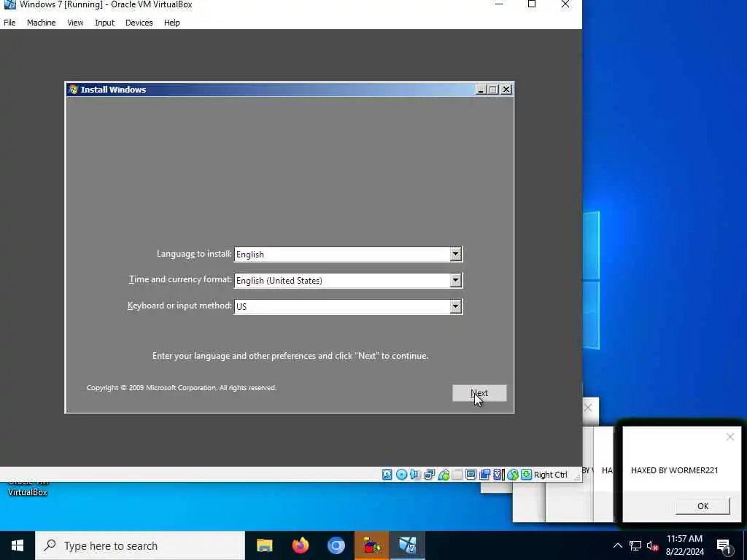Open the File menu in VirtualBox
This screenshot has width=747, height=560.
(9, 23)
